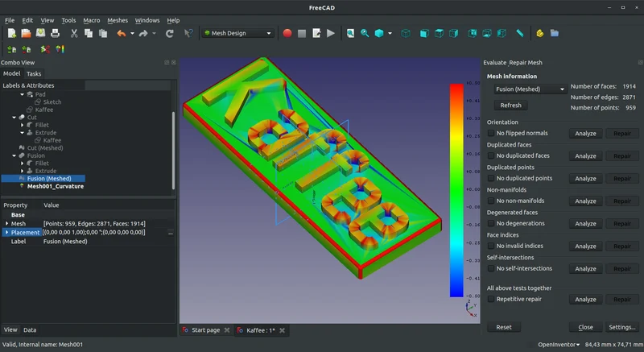Switch to the Tasks tab
Screen dimensions: 644x352
click(x=34, y=74)
